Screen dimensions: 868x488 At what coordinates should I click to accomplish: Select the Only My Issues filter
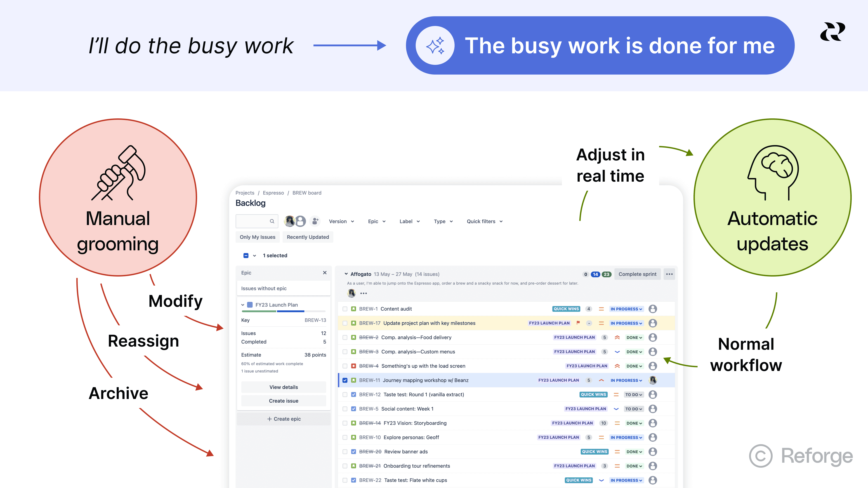[x=257, y=237]
